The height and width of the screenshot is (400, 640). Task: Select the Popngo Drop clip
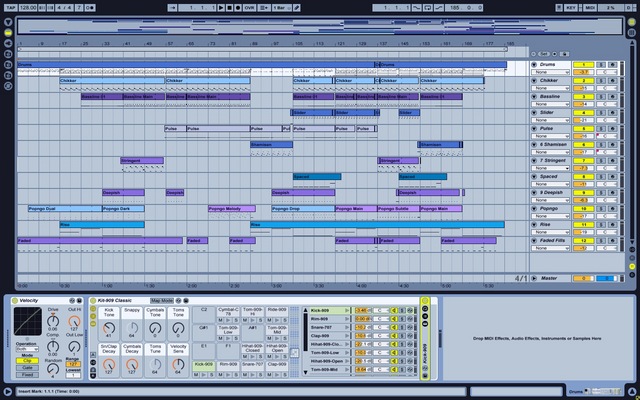[303, 209]
